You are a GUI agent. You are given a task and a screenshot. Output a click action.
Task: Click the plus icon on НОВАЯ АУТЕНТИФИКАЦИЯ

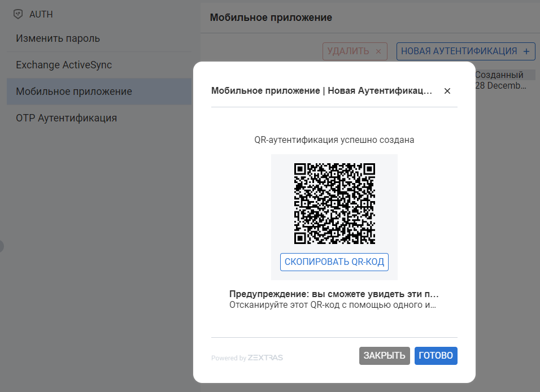click(526, 51)
